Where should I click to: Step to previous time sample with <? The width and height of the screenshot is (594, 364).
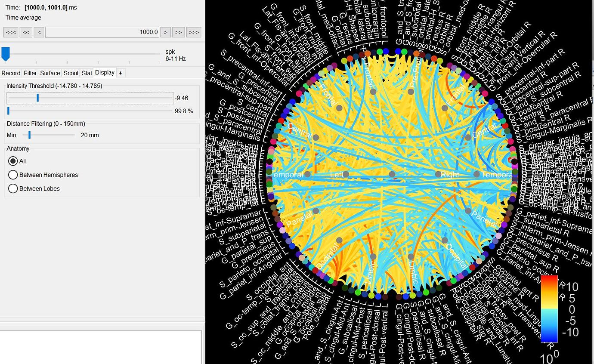(x=39, y=32)
